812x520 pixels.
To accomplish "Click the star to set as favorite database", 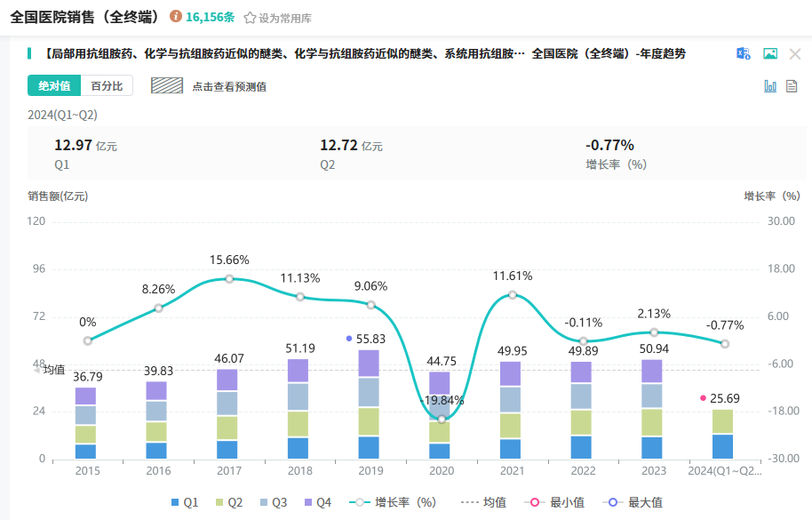I will pos(250,18).
